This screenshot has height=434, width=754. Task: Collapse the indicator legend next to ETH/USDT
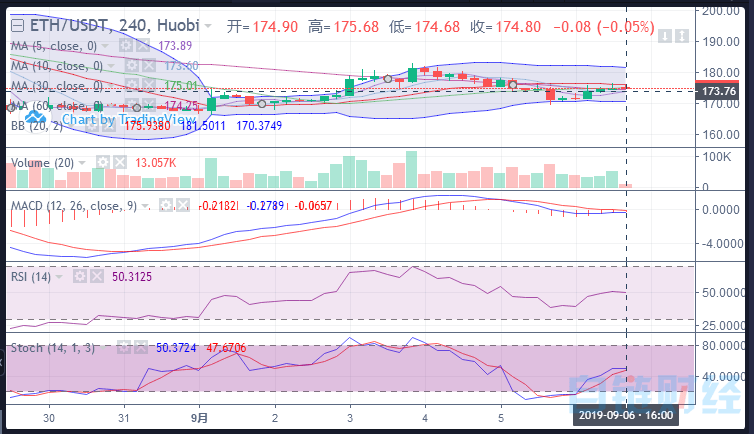pos(17,25)
